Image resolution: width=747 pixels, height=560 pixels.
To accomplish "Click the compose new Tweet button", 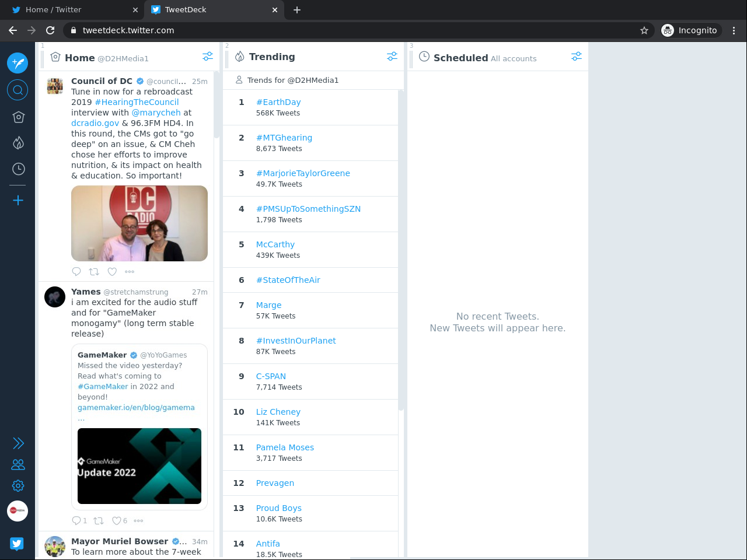I will coord(18,62).
